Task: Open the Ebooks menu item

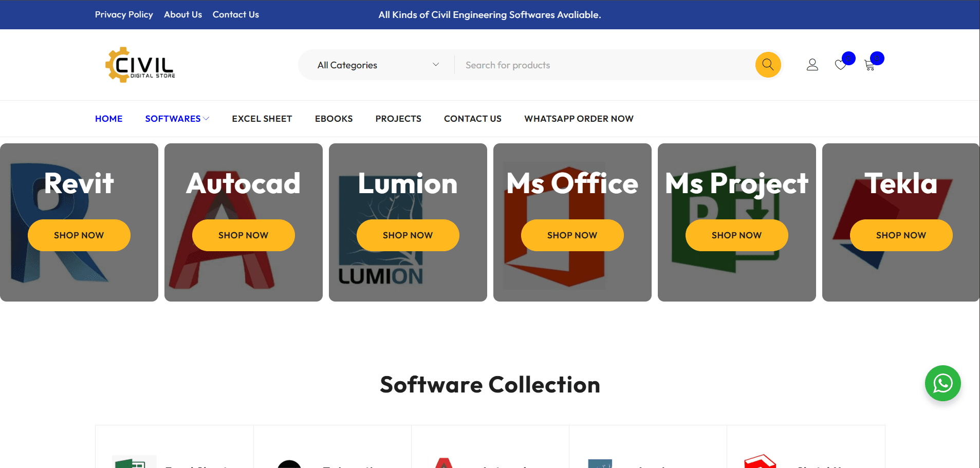Action: (x=334, y=119)
